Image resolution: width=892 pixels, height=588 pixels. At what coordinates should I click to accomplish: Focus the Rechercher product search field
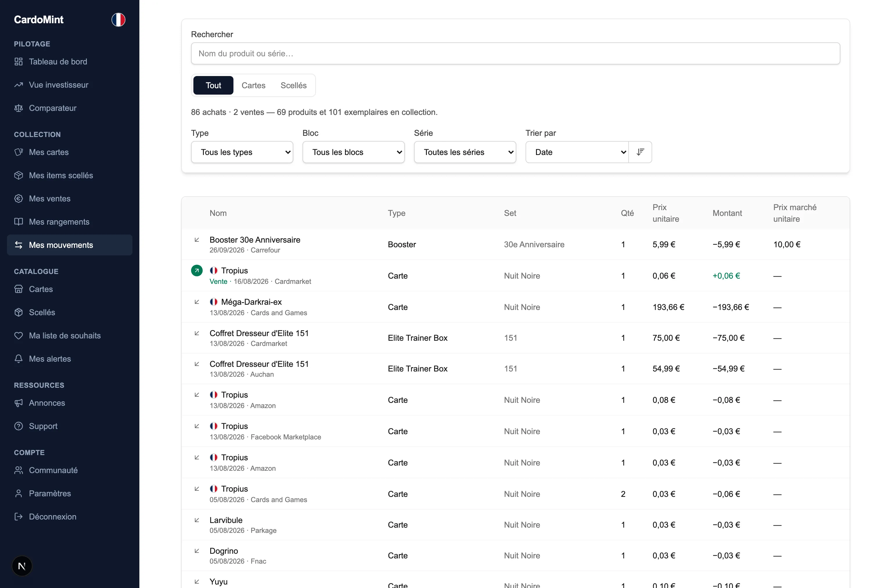tap(515, 53)
